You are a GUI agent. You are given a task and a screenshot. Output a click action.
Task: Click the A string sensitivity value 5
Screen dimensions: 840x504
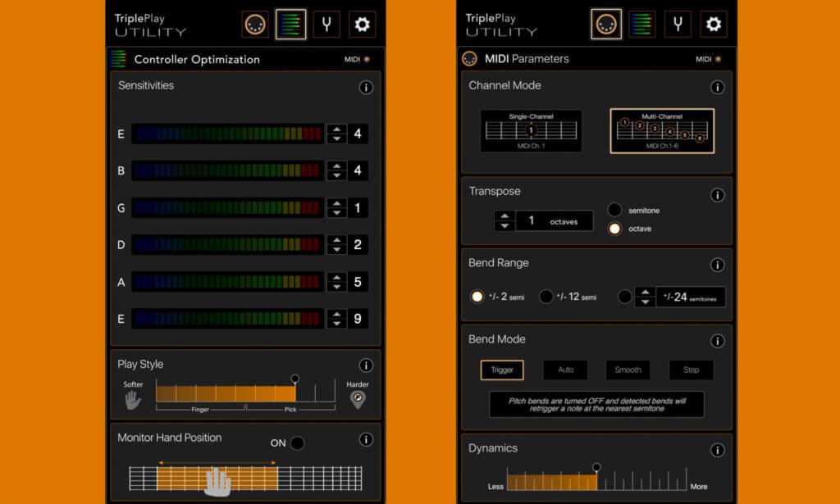pos(358,282)
